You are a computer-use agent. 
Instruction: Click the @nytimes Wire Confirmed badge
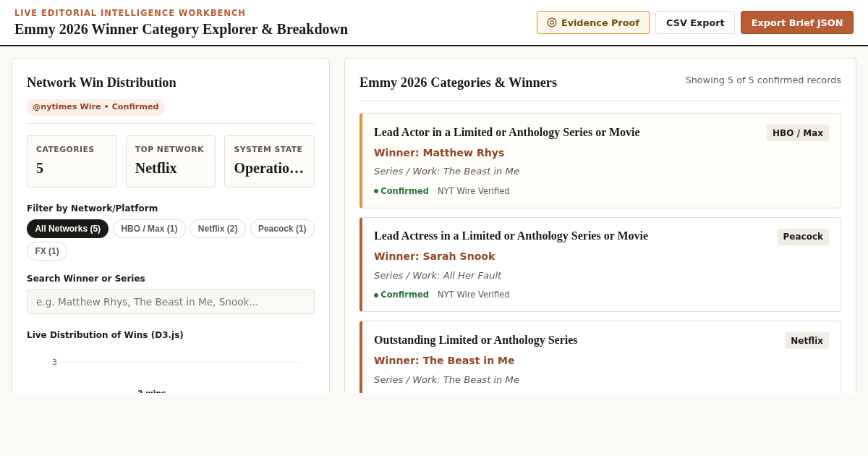click(x=95, y=107)
